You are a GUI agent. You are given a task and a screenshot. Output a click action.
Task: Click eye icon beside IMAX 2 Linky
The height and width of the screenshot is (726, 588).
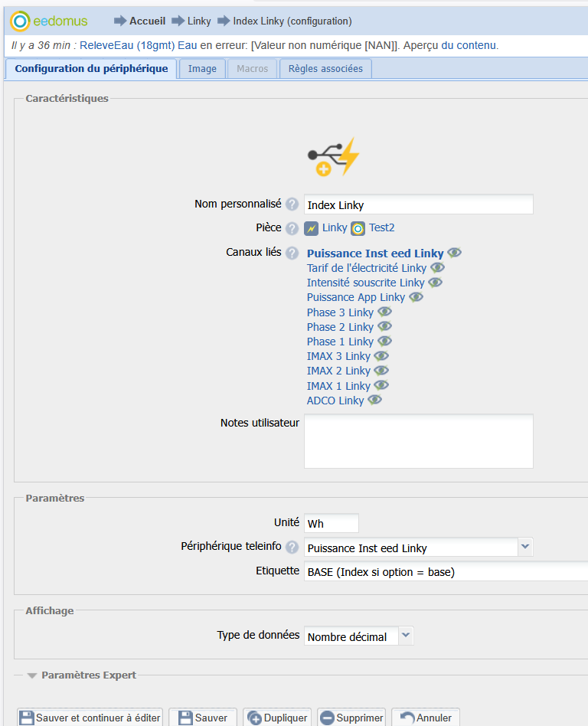381,371
